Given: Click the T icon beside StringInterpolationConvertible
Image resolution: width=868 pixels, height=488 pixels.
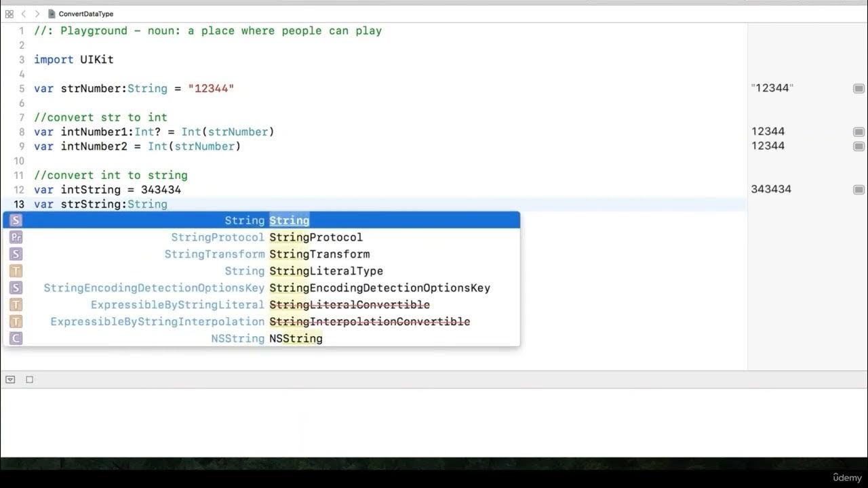Looking at the screenshot, I should (x=16, y=322).
